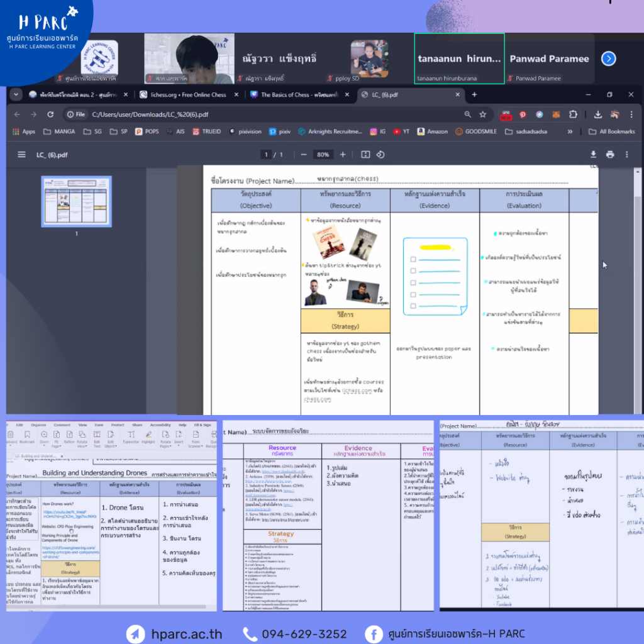
Task: Click the fit to page icon
Action: tap(365, 155)
